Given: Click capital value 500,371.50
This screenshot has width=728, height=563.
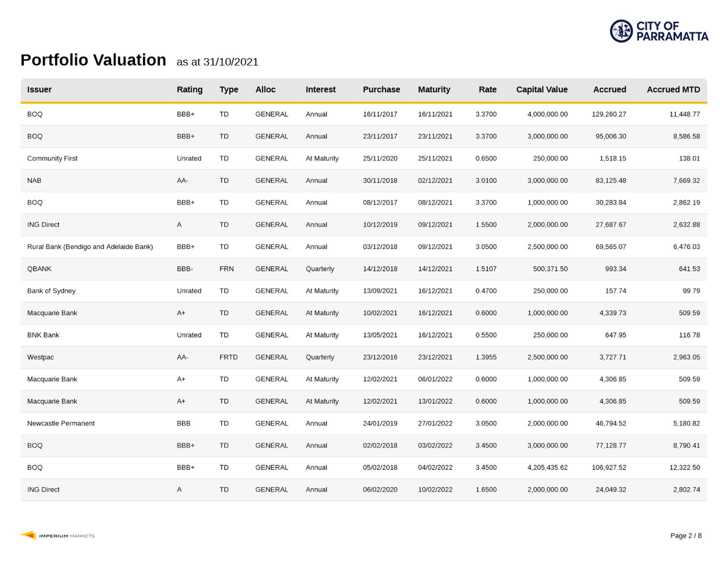Looking at the screenshot, I should 550,269.
